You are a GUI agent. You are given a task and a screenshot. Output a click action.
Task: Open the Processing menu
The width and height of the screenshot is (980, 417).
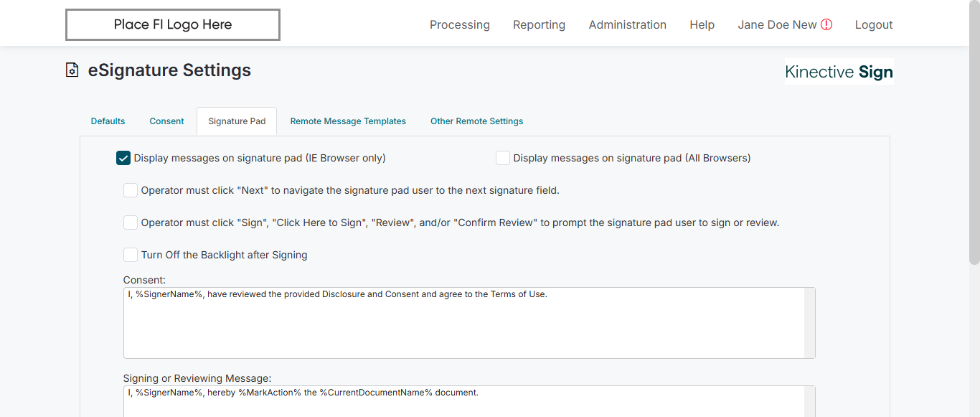(460, 24)
